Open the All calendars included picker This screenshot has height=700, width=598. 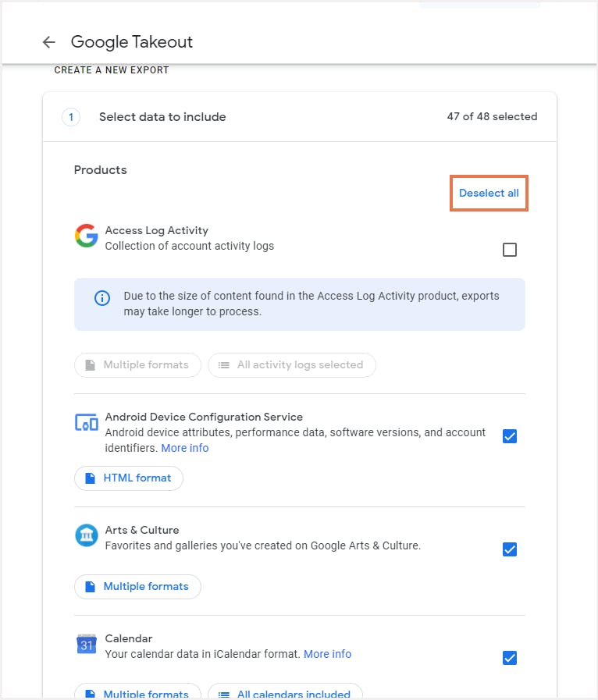coord(292,693)
